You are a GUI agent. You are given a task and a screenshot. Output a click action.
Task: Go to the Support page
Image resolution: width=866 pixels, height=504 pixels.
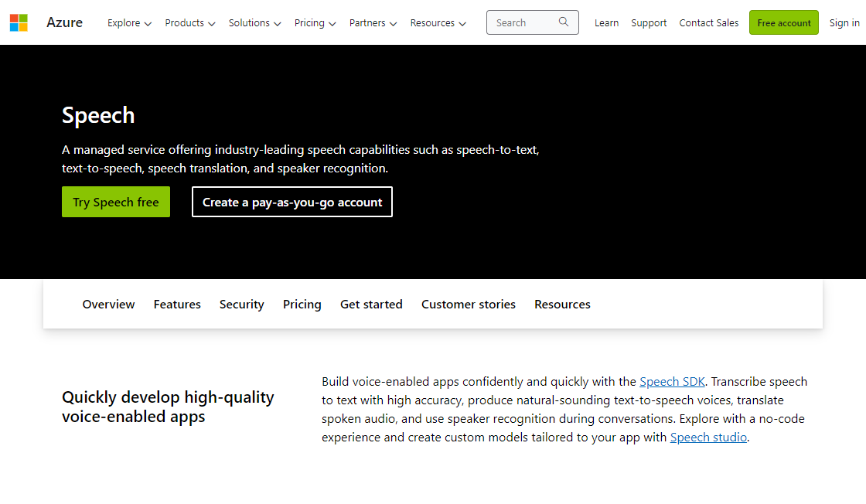coord(649,23)
